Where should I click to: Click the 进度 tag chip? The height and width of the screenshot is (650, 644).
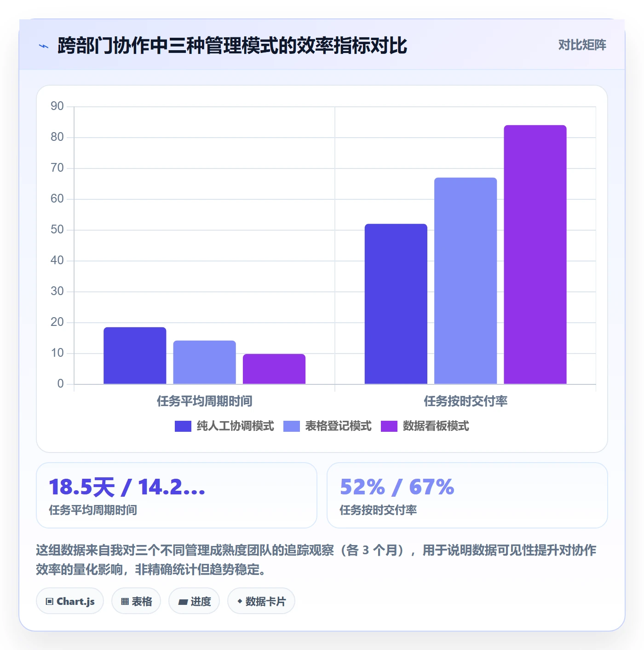[194, 601]
